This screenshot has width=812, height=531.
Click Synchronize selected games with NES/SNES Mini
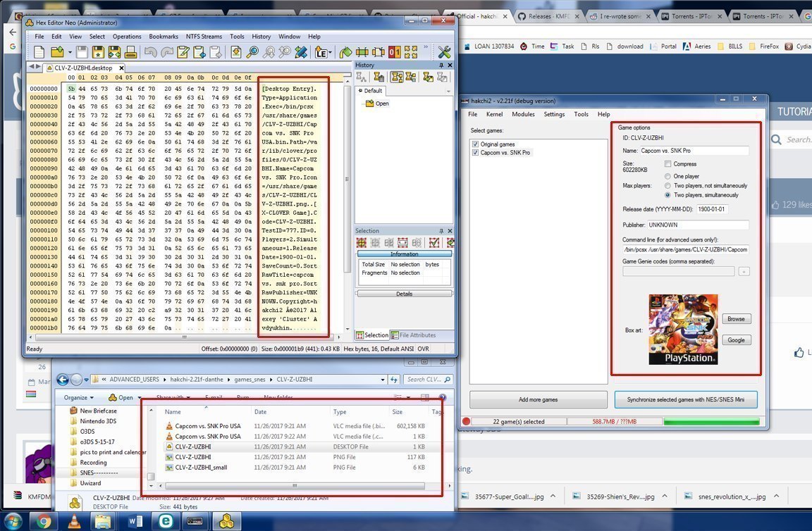[686, 399]
